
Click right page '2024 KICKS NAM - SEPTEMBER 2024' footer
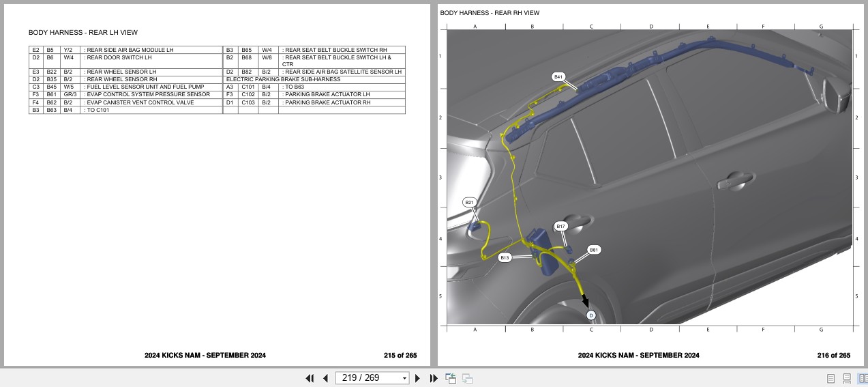point(639,355)
